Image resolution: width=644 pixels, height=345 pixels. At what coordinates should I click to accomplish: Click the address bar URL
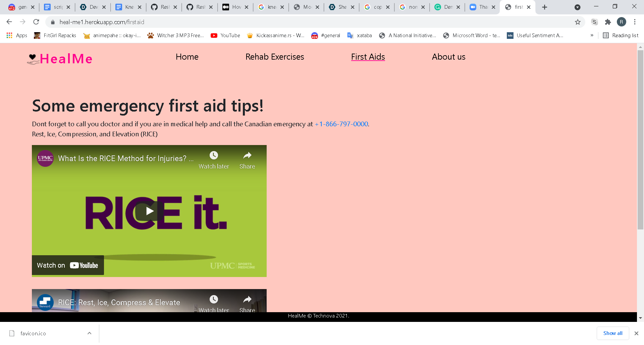click(x=102, y=22)
